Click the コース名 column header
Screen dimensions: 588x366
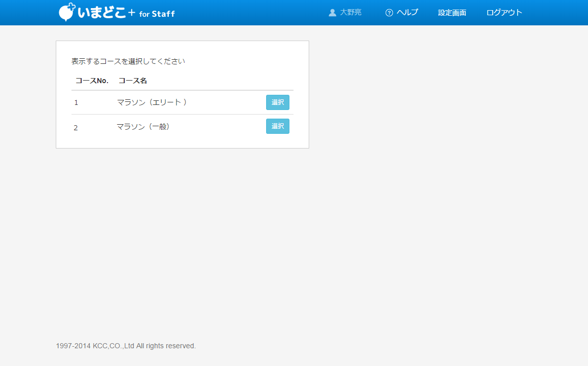tap(133, 81)
